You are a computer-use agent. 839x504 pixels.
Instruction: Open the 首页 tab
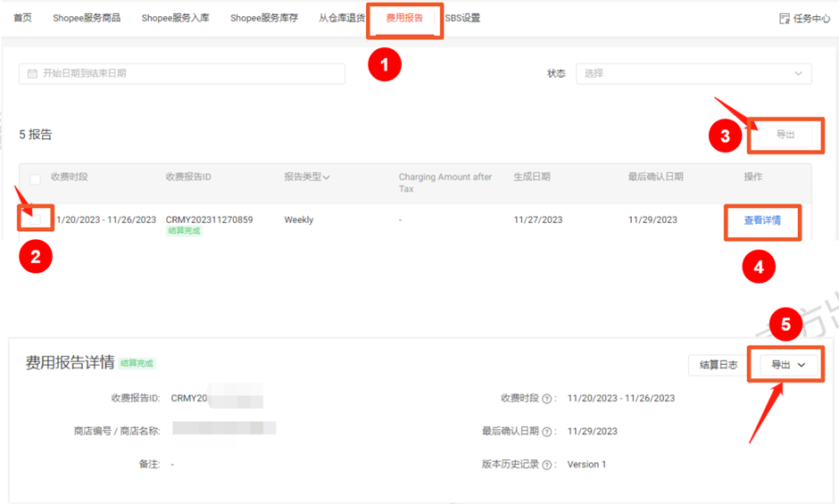pyautogui.click(x=22, y=18)
